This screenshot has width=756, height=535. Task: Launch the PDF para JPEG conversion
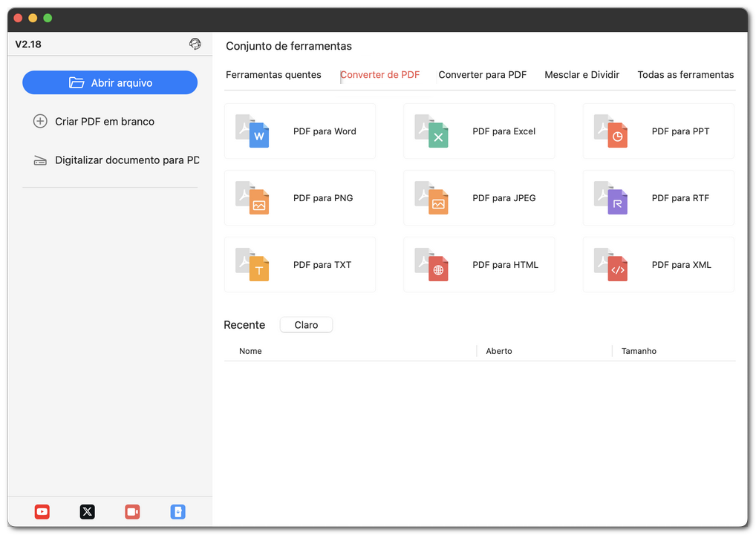coord(479,198)
